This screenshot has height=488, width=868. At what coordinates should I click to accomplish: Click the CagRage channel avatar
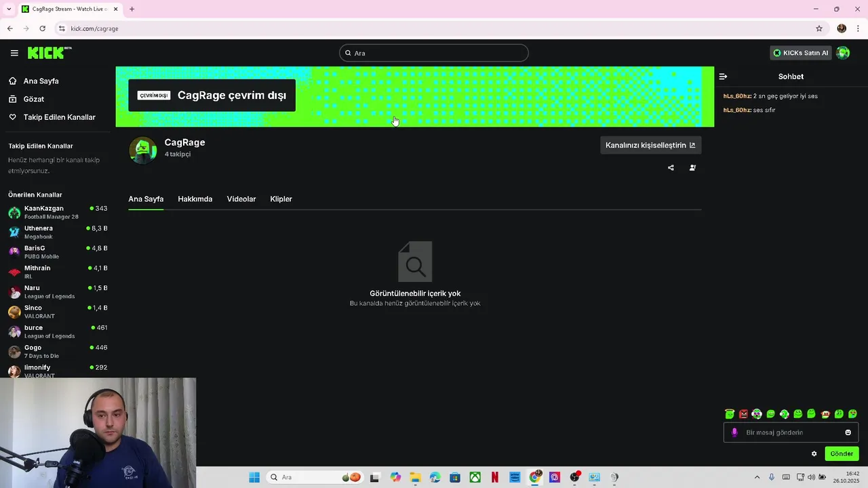click(143, 150)
